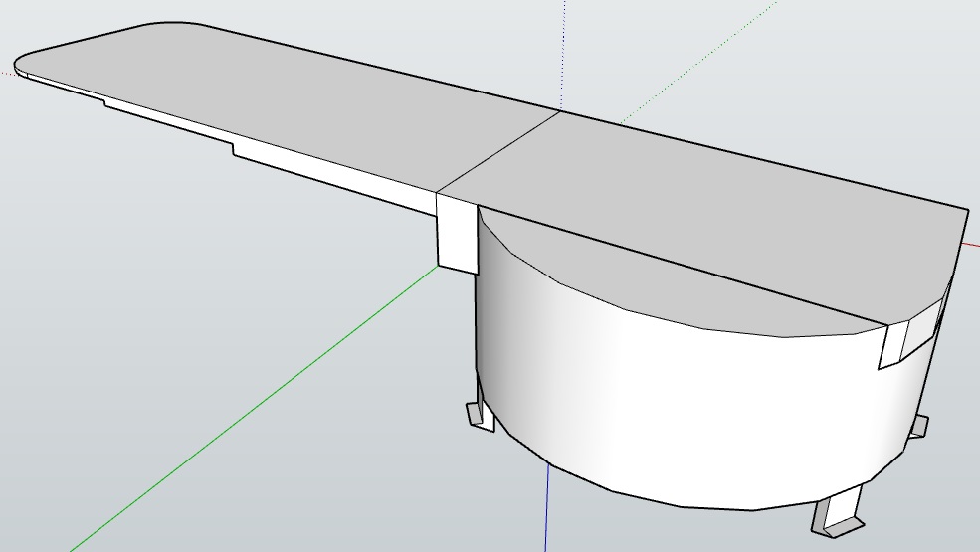This screenshot has height=552, width=980.
Task: Select the dividing edge across the tabletop
Action: (x=497, y=152)
